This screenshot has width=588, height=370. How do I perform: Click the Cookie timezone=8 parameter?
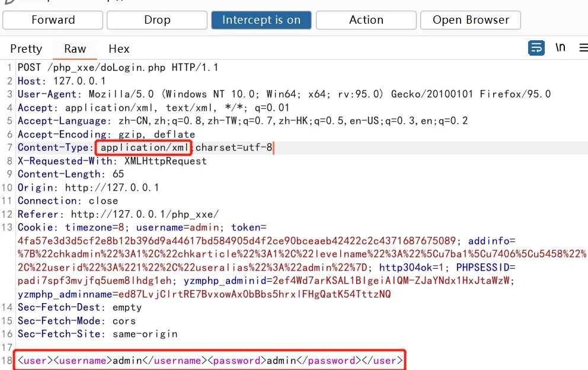click(x=94, y=228)
